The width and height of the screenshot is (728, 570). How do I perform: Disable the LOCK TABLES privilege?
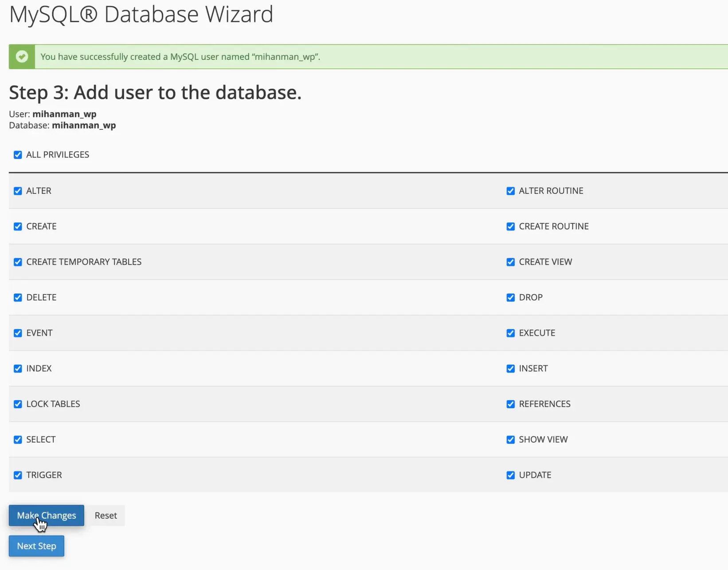tap(18, 404)
